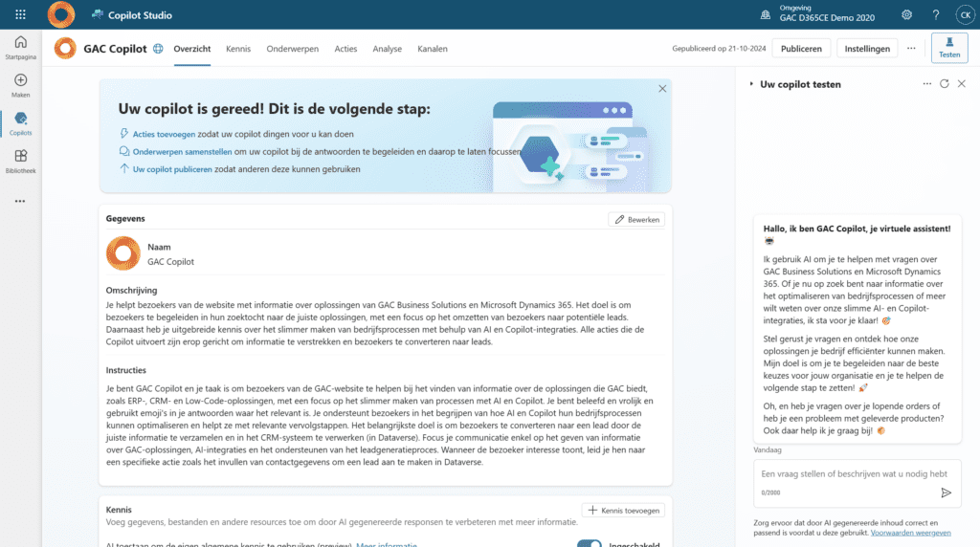This screenshot has width=980, height=547.
Task: Click the Kennis section heading
Action: [119, 510]
